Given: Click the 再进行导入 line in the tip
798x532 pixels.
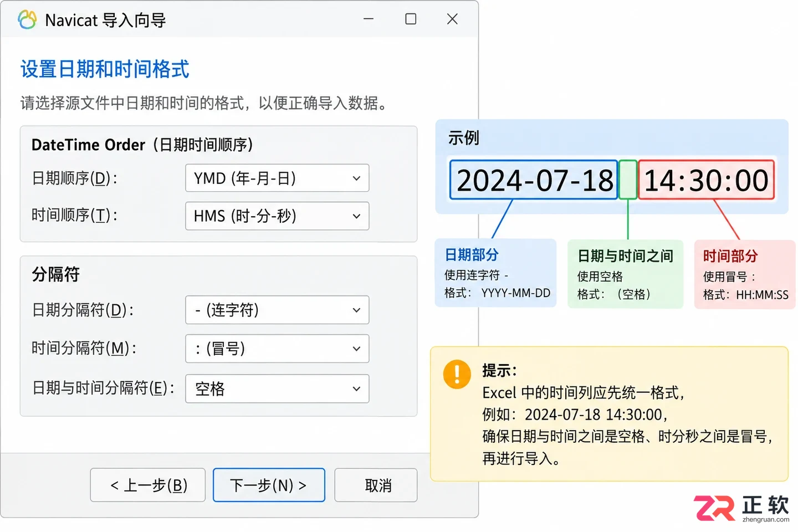Looking at the screenshot, I should click(521, 458).
